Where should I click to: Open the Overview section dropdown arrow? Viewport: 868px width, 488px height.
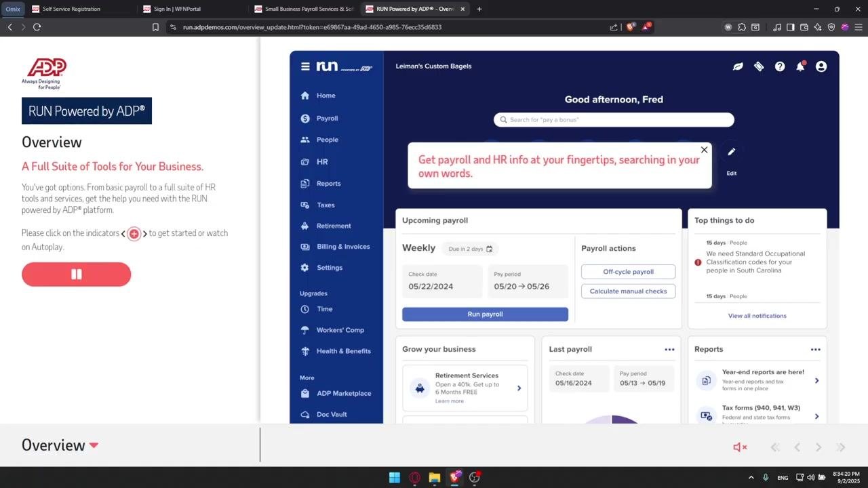(94, 445)
